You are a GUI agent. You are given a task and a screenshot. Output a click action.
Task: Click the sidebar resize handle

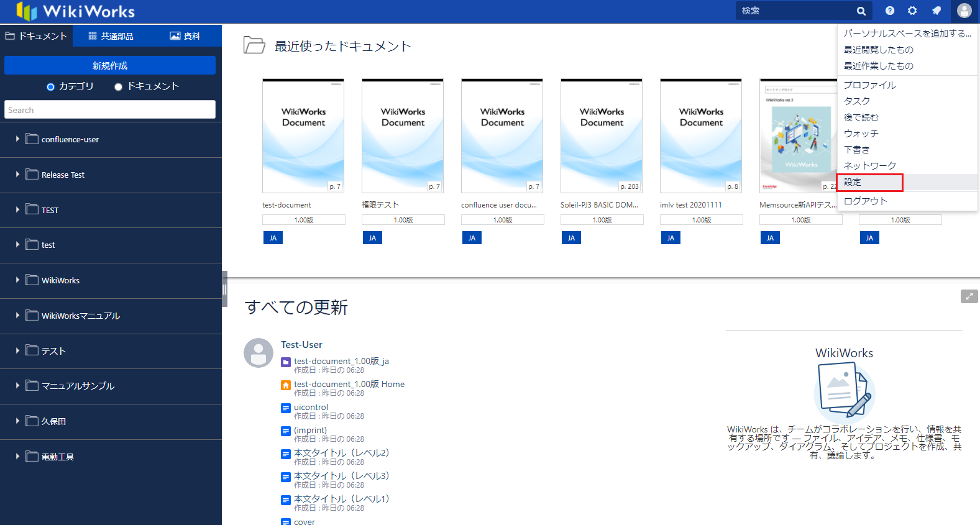pyautogui.click(x=224, y=289)
